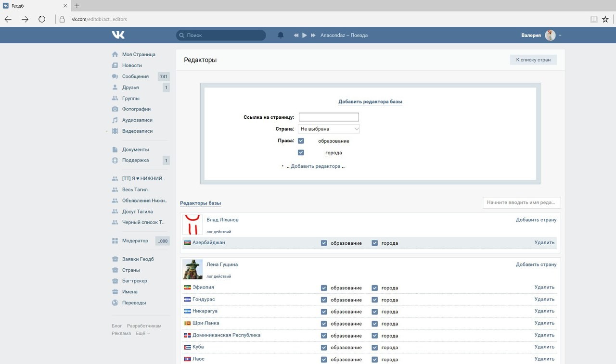Click the chat icon beside Сообщения

(x=115, y=76)
